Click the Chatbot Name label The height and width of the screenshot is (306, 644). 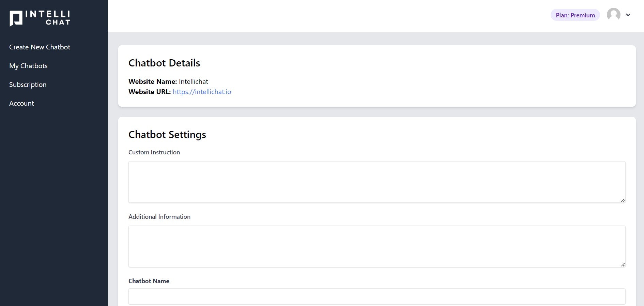[x=149, y=281]
